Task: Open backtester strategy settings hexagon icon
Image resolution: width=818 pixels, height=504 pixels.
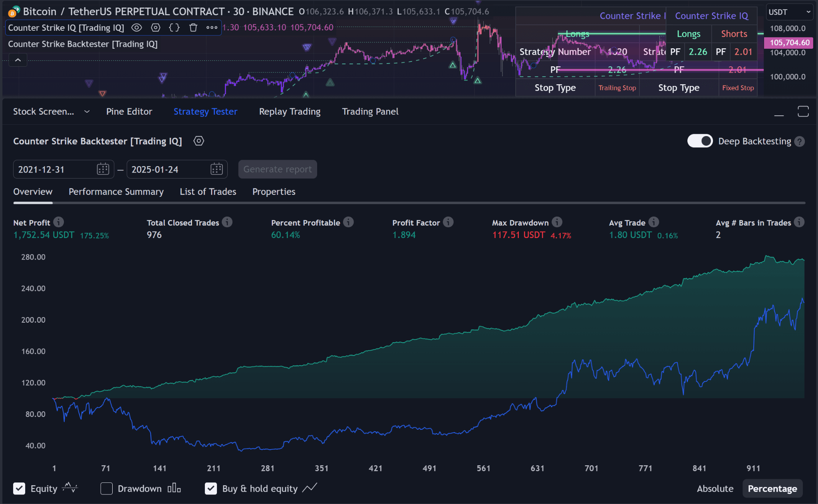Action: pyautogui.click(x=199, y=141)
